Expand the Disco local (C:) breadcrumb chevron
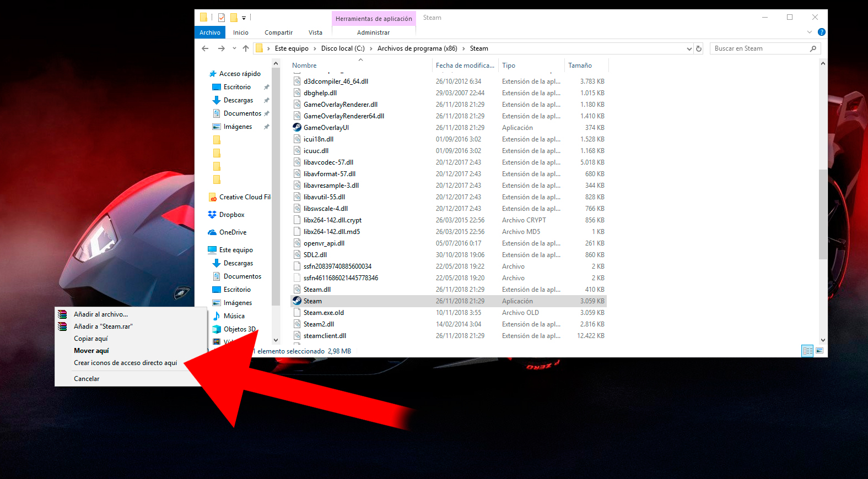 [x=371, y=48]
